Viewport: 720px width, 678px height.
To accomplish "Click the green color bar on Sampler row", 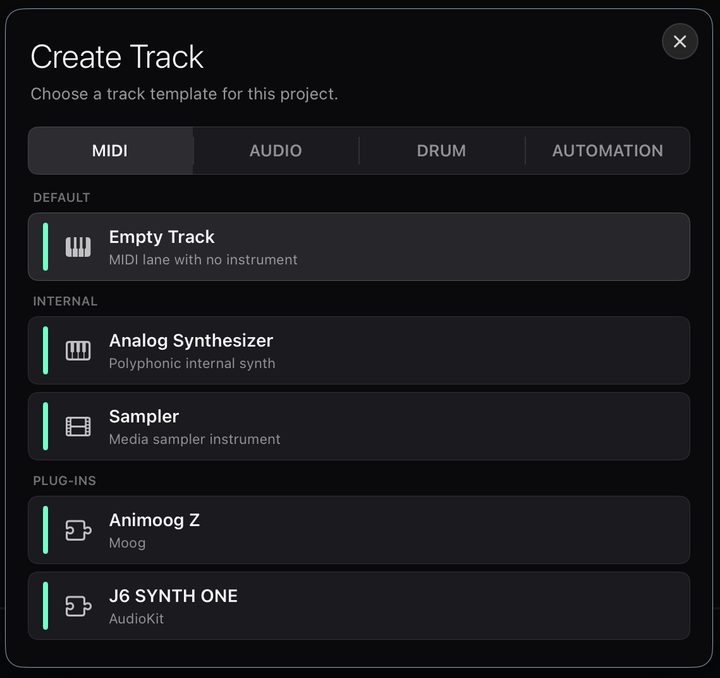I will 45,426.
